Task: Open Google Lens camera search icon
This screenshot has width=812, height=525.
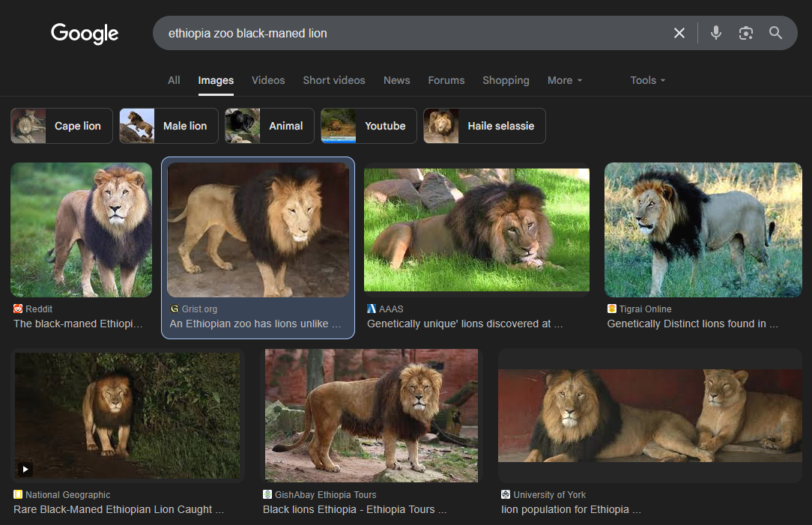Action: (x=746, y=33)
